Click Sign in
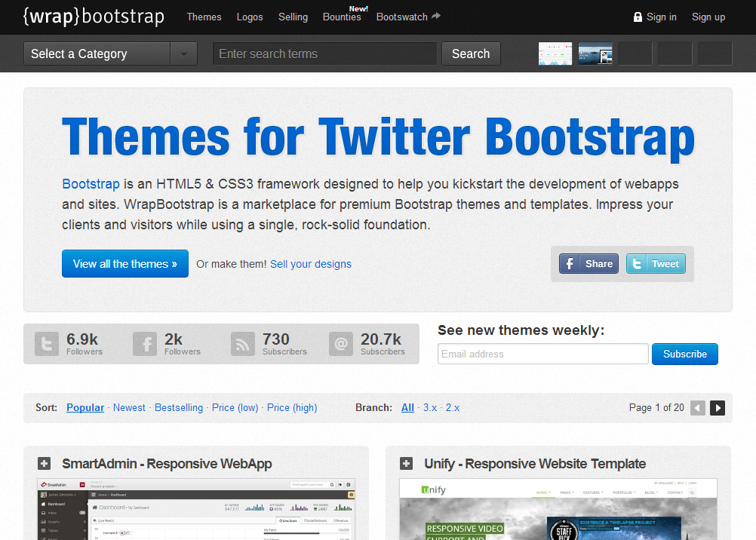 pos(661,17)
